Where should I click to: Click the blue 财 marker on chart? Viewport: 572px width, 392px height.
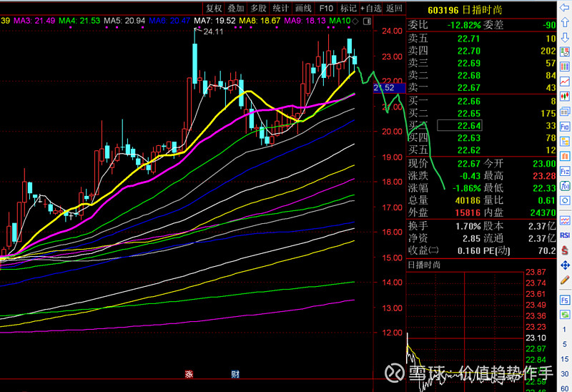click(x=235, y=374)
